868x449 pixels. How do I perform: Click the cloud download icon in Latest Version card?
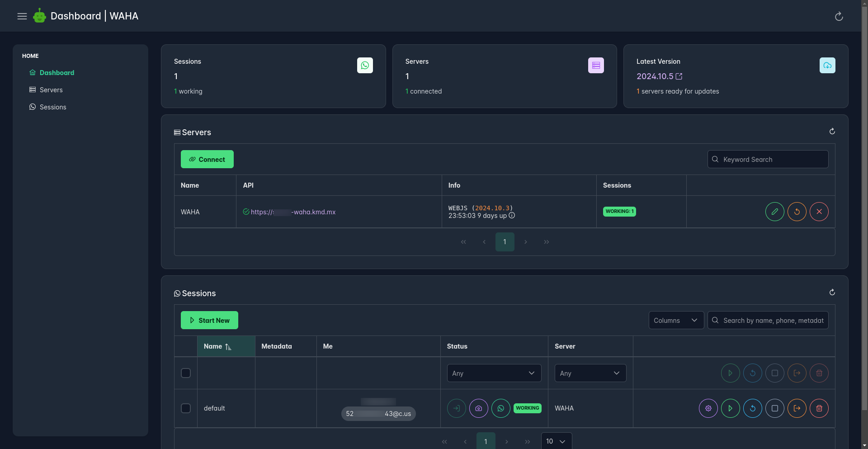[827, 66]
